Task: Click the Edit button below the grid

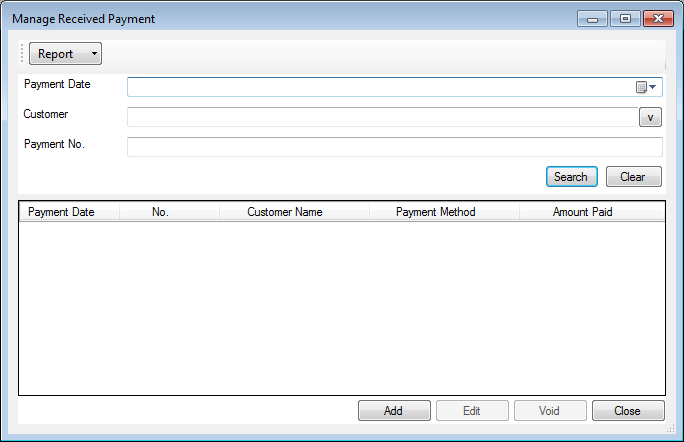Action: click(472, 411)
